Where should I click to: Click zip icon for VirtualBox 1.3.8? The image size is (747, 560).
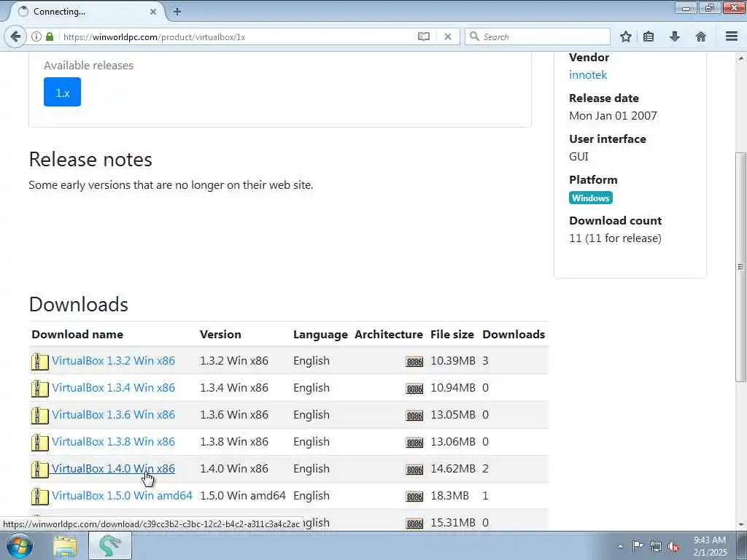[39, 443]
